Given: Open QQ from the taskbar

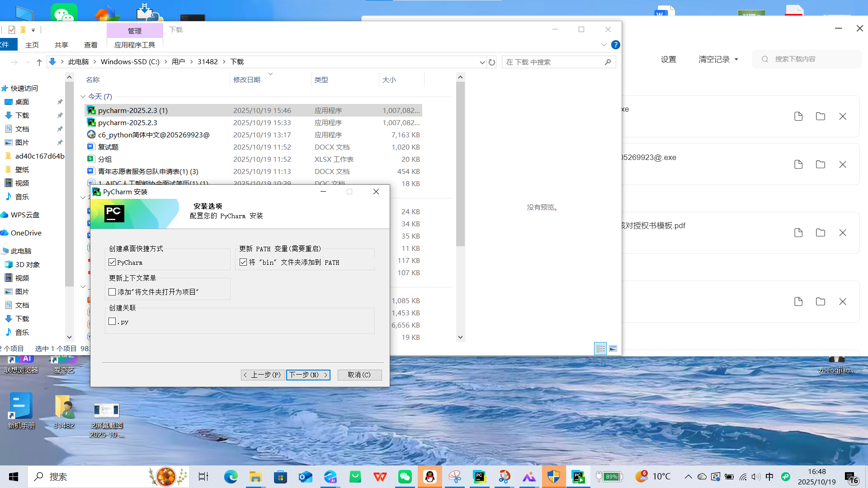Looking at the screenshot, I should [x=429, y=476].
